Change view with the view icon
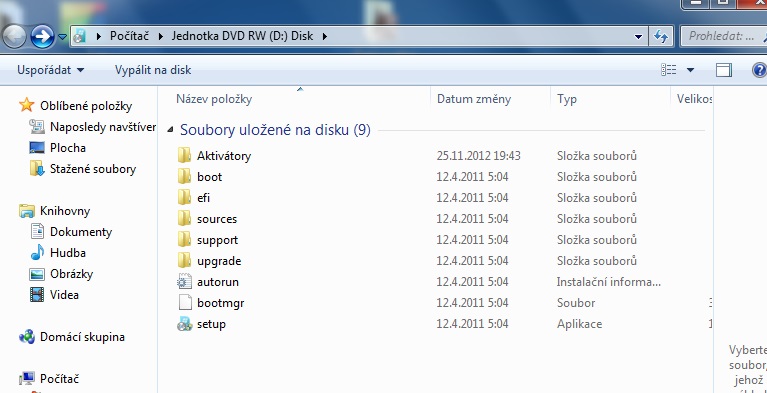 click(669, 70)
